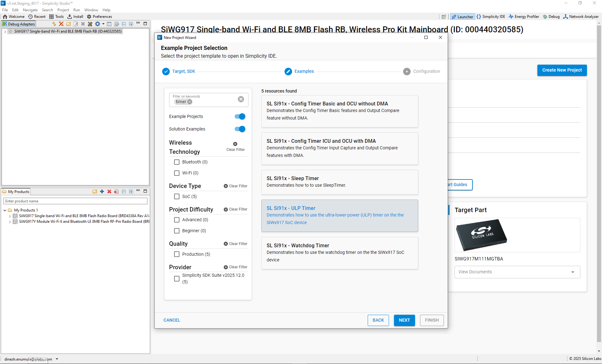Toggle off Example Projects switch
Viewport: 602px width, 364px height.
pyautogui.click(x=240, y=116)
